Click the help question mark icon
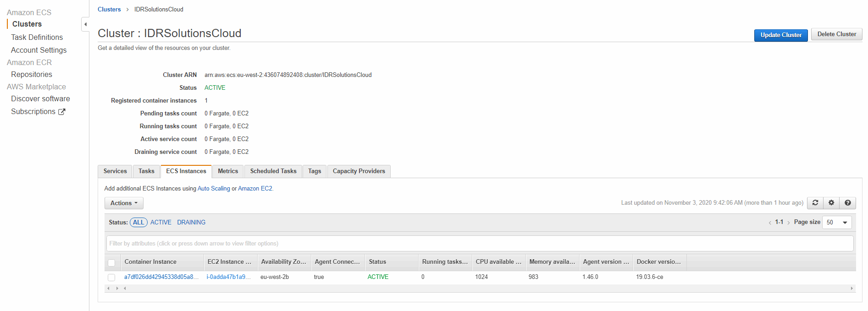 (x=847, y=203)
